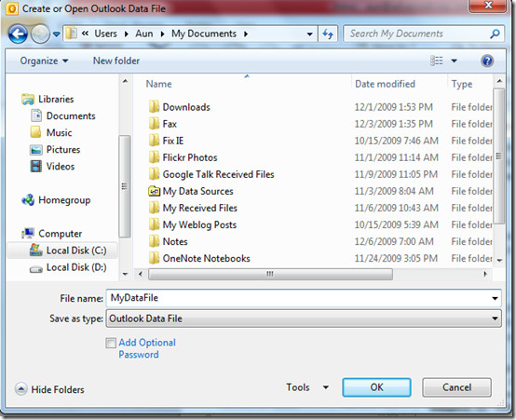Open the Save as type dropdown
Viewport: 516px width, 420px height.
pyautogui.click(x=304, y=318)
